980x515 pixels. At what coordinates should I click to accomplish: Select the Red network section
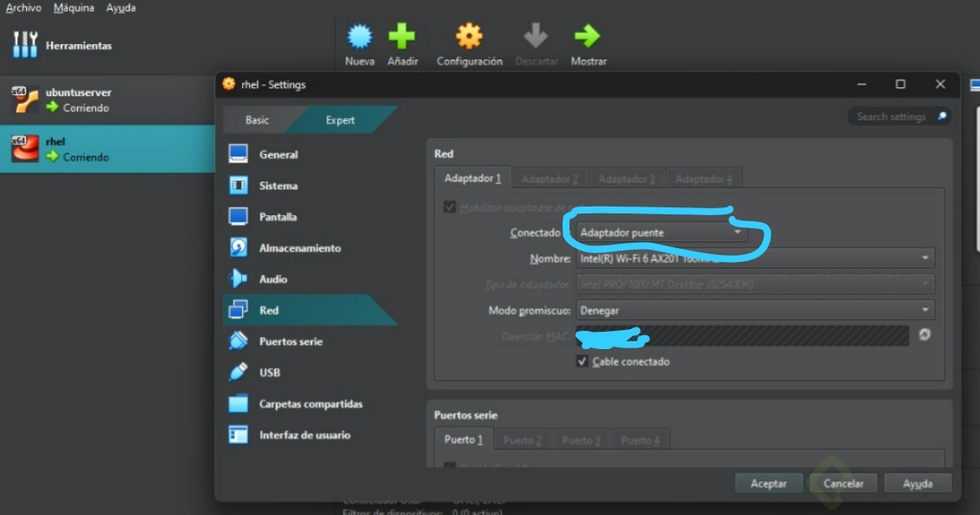point(310,310)
